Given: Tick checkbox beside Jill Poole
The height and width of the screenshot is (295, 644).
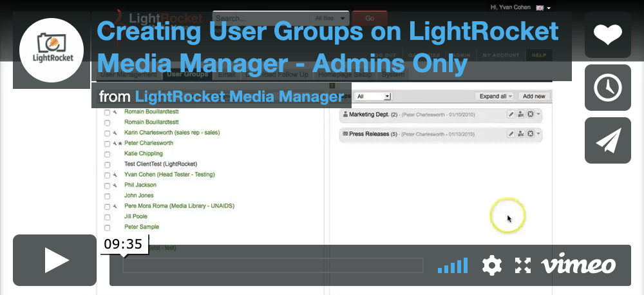Looking at the screenshot, I should (107, 217).
